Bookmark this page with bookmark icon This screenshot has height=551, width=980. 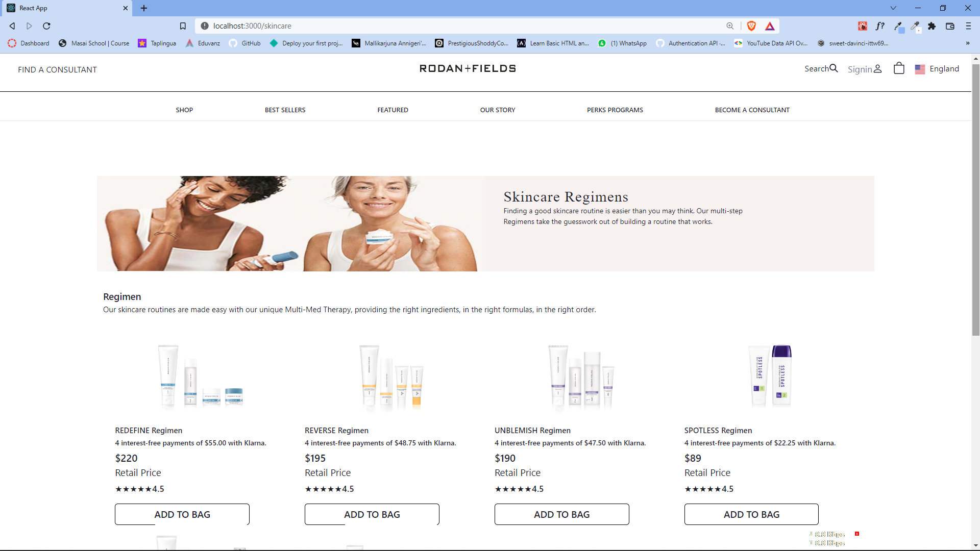pyautogui.click(x=183, y=26)
